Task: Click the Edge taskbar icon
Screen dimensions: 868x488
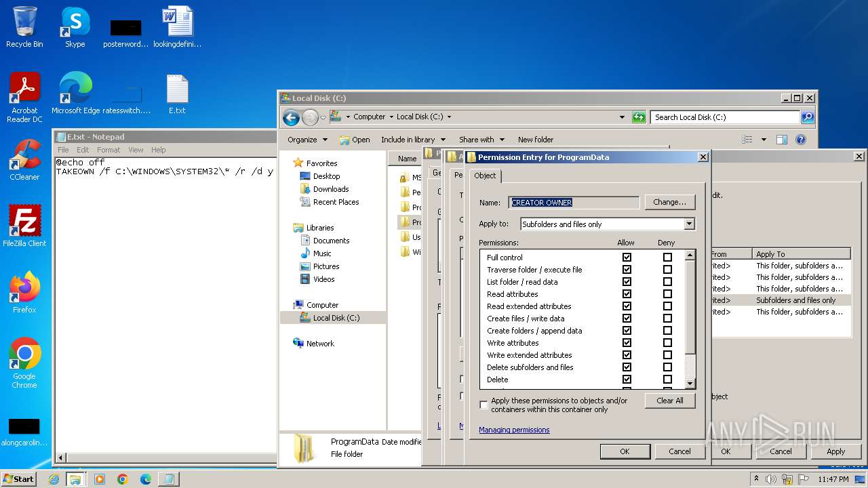Action: click(146, 479)
